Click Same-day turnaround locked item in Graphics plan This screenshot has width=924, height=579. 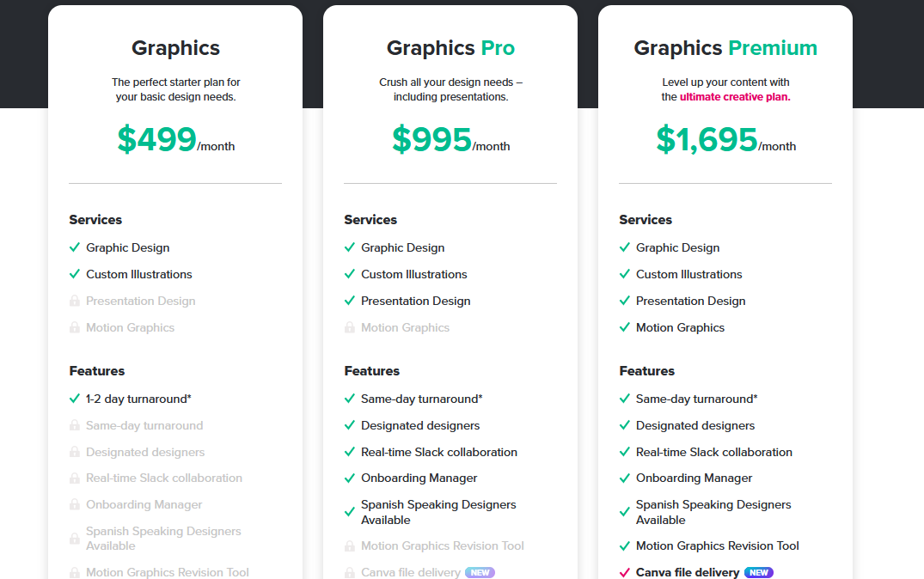144,426
